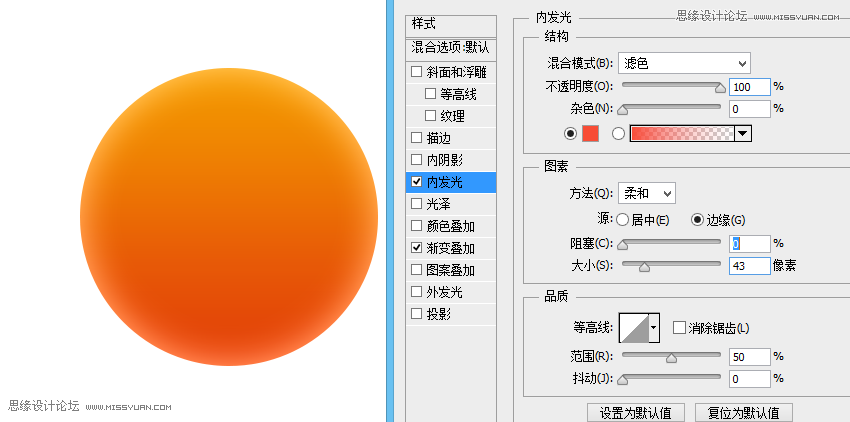The image size is (850, 422).
Task: Click the 阻塞 slider handle
Action: (623, 245)
